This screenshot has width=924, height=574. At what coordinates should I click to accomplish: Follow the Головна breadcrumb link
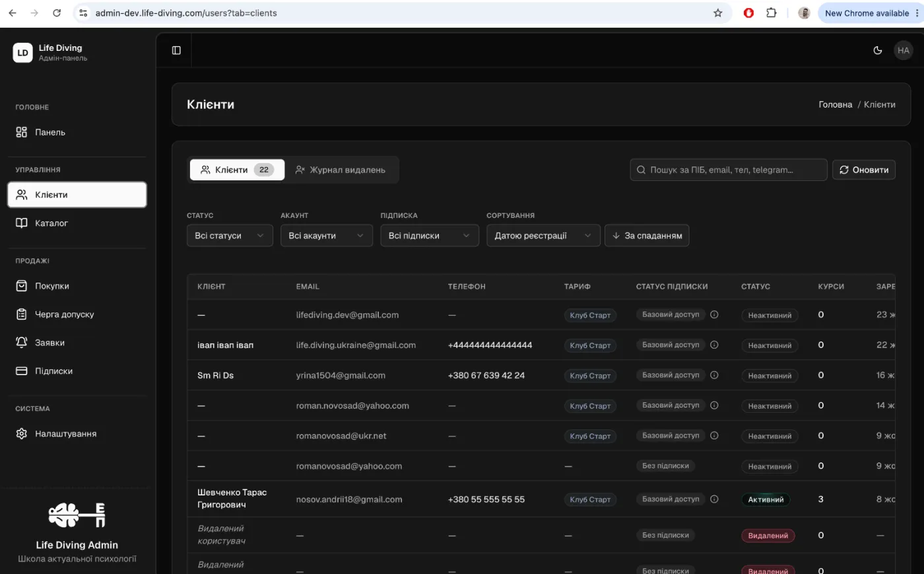[836, 104]
